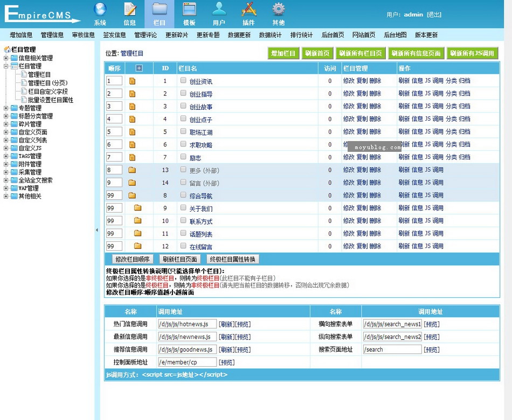Collapse the 栏目管理 tree node
The height and width of the screenshot is (420, 512).
click(6, 66)
